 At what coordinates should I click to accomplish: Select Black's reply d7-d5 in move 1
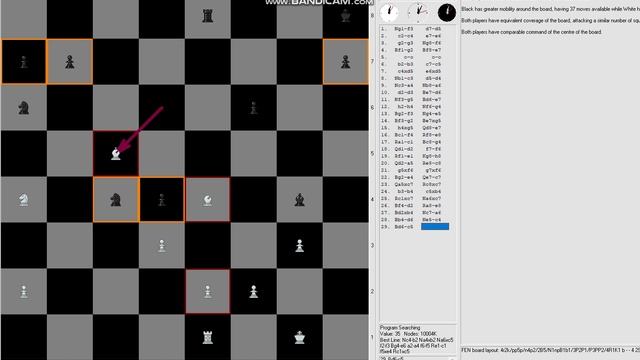click(x=433, y=29)
